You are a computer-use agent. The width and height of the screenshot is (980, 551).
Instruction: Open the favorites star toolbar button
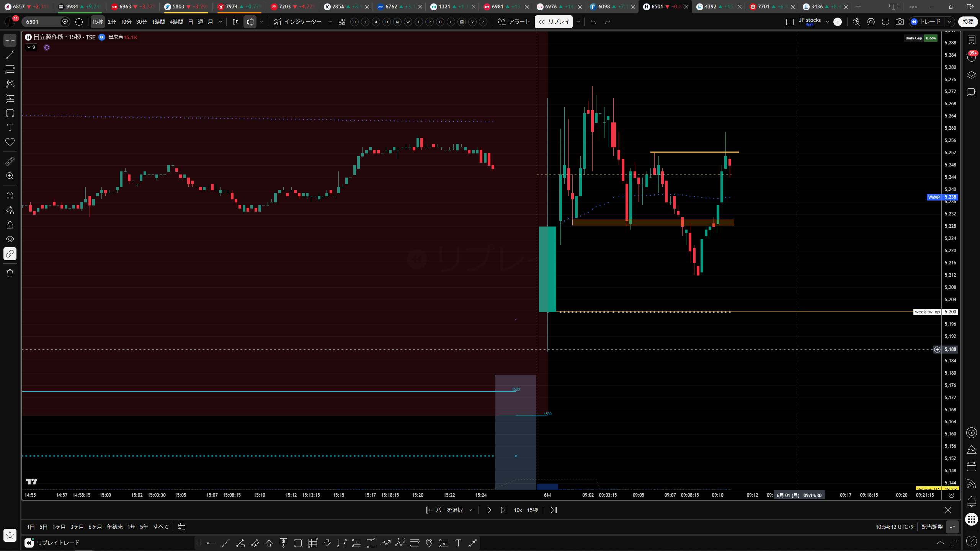click(10, 535)
